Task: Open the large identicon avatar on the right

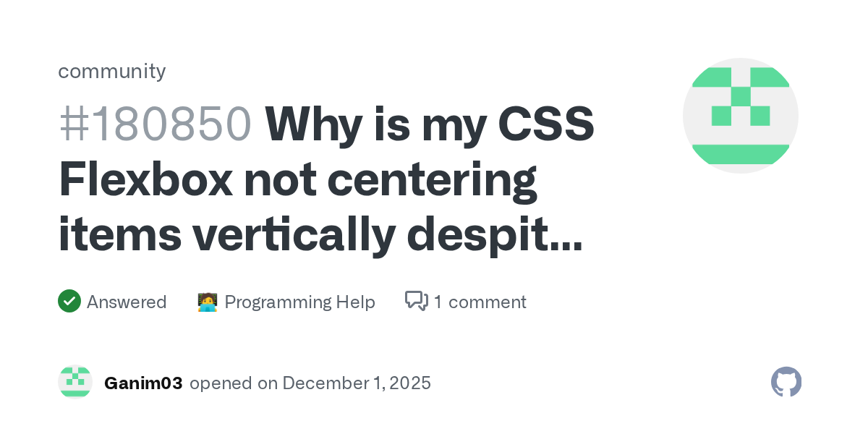Action: pyautogui.click(x=740, y=116)
